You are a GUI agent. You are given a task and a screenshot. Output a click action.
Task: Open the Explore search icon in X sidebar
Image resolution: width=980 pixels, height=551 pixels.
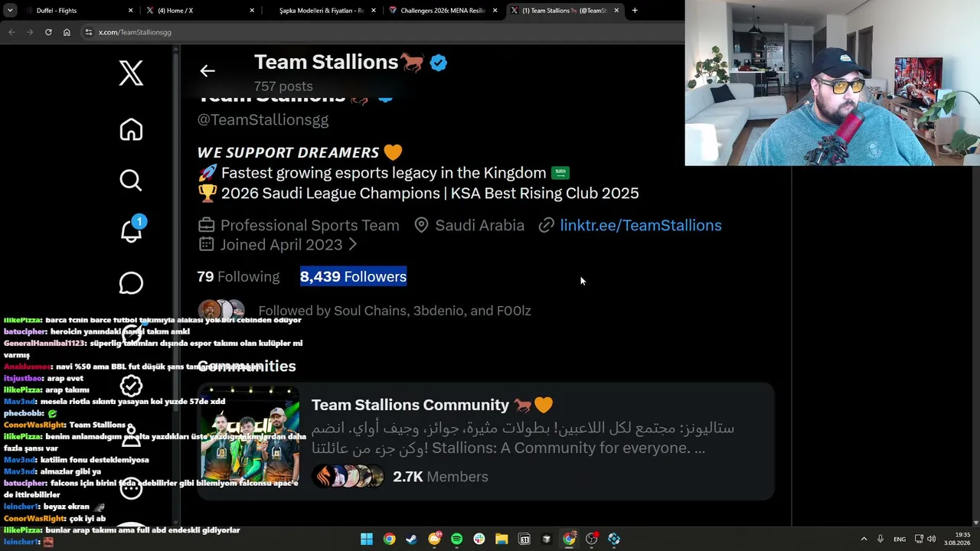coord(131,181)
